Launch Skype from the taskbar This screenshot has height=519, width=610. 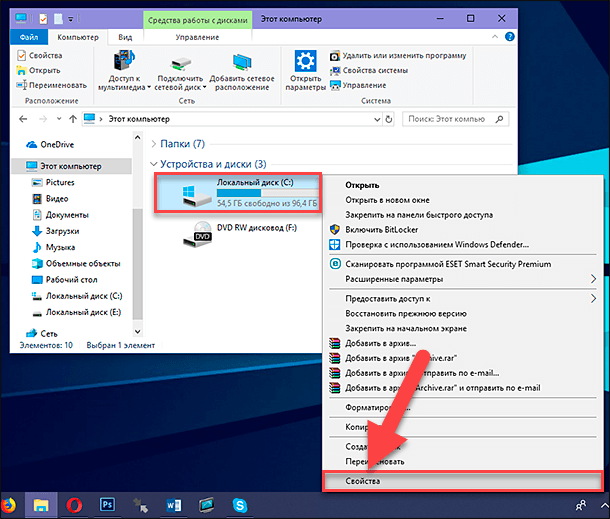point(240,505)
